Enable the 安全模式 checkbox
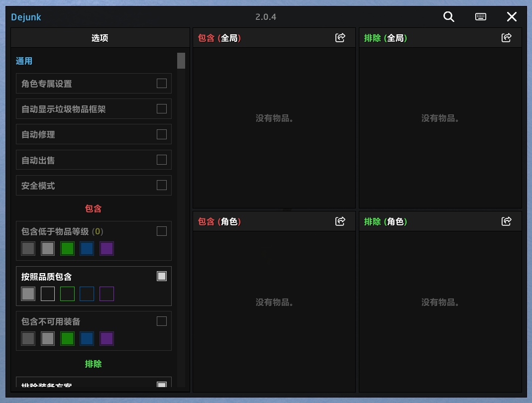 coord(162,185)
